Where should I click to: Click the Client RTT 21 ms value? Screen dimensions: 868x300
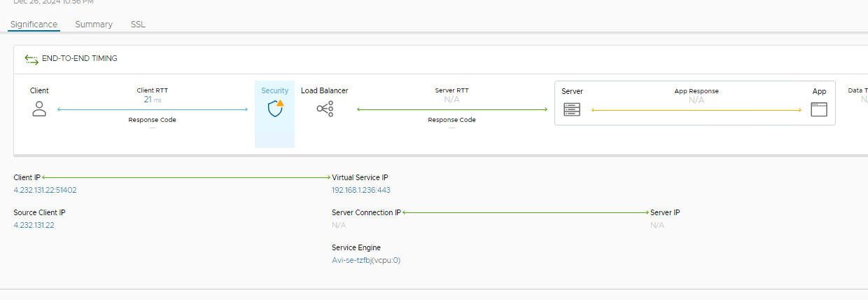tap(152, 100)
